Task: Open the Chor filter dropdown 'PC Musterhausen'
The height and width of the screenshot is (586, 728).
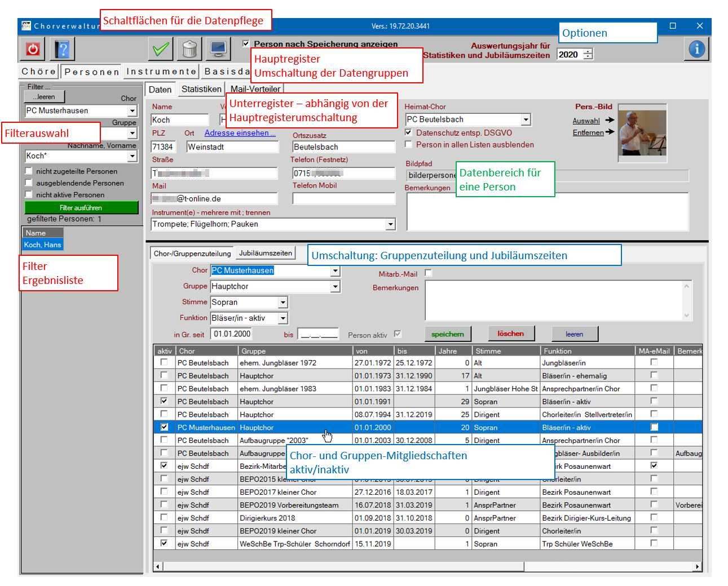Action: coord(132,111)
